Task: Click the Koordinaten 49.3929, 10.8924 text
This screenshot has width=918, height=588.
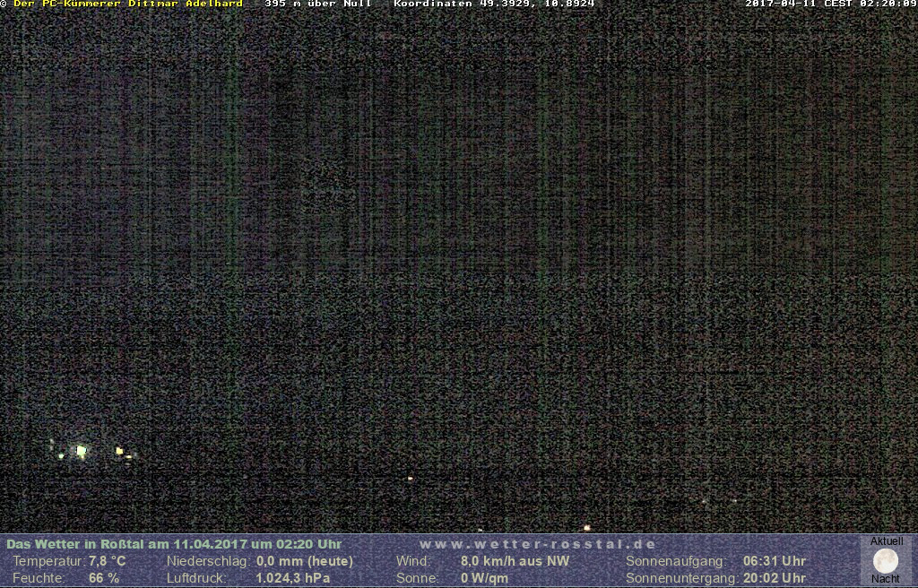Action: click(494, 4)
